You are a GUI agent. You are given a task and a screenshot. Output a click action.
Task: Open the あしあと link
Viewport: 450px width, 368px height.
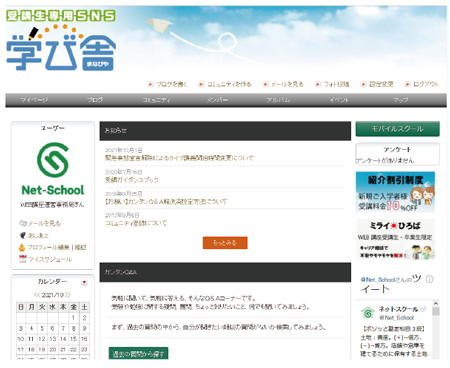(38, 236)
